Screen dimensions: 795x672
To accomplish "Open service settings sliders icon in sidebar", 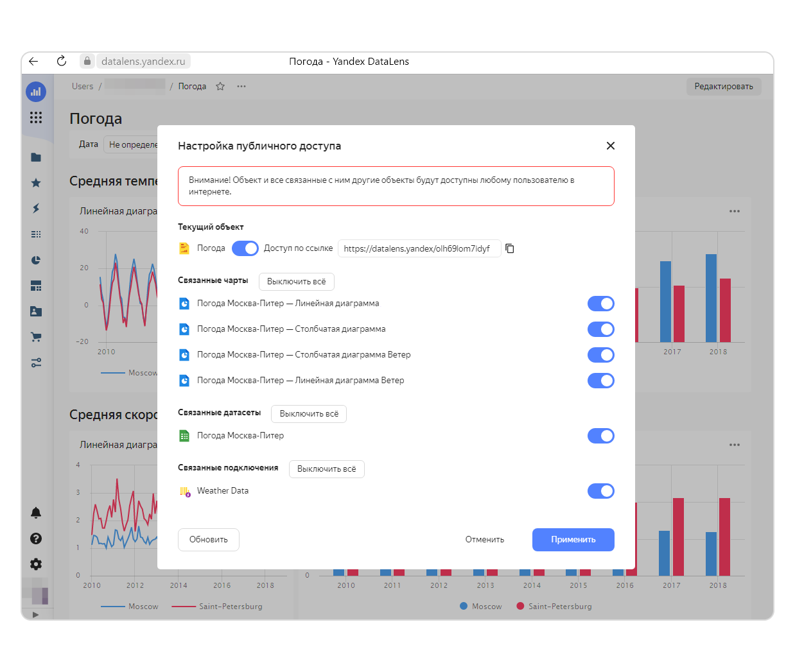I will [36, 363].
